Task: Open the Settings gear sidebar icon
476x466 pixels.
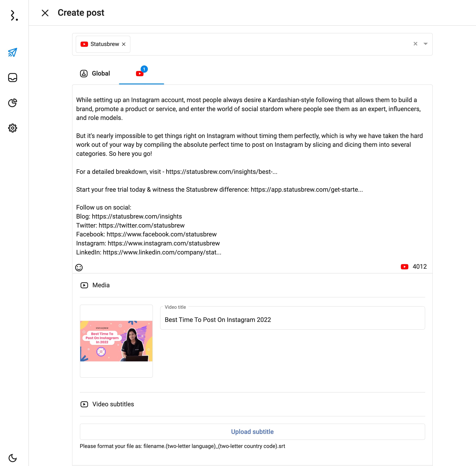Action: (x=12, y=128)
